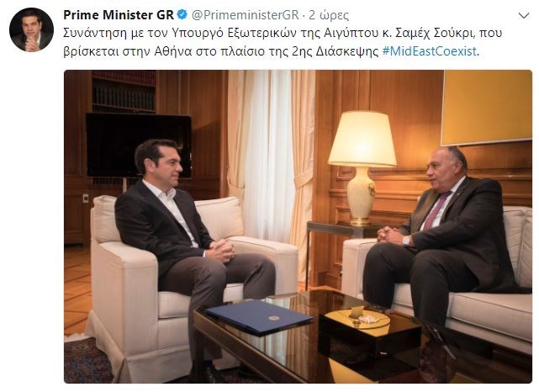This screenshot has height=392, width=539.
Task: Expand the tweet options chevron
Action: coord(524,15)
